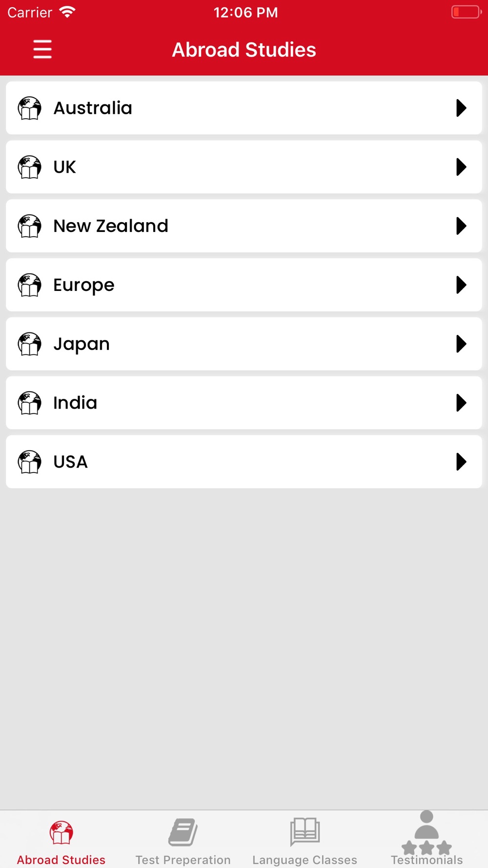Open the hamburger menu icon

(x=42, y=49)
